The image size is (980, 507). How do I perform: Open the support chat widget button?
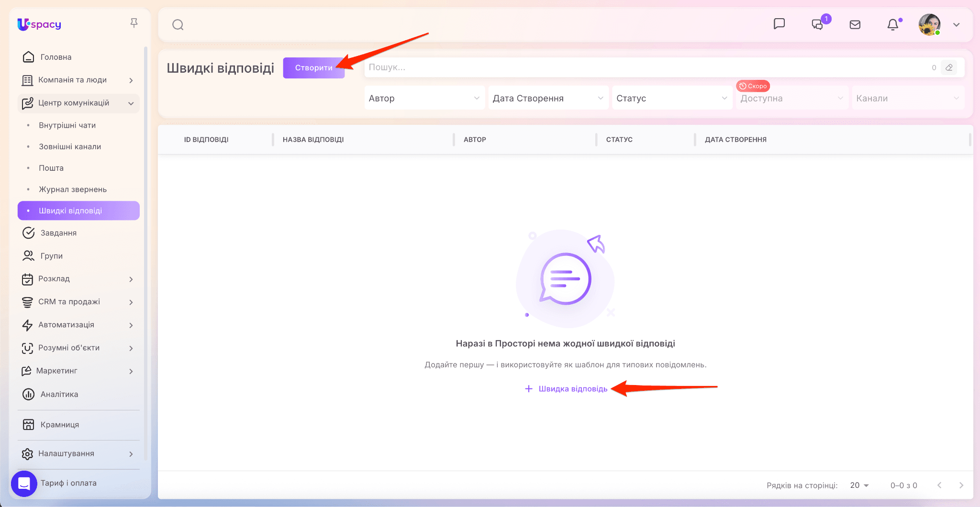pyautogui.click(x=24, y=484)
